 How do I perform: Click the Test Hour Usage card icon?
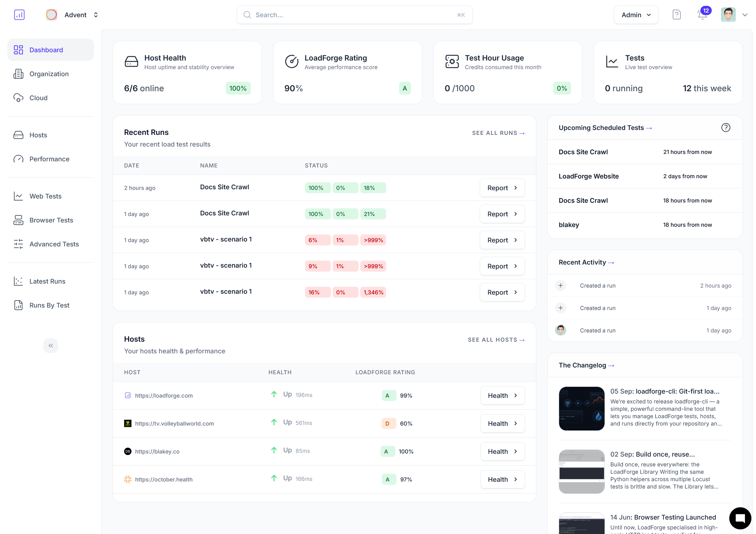pyautogui.click(x=452, y=61)
